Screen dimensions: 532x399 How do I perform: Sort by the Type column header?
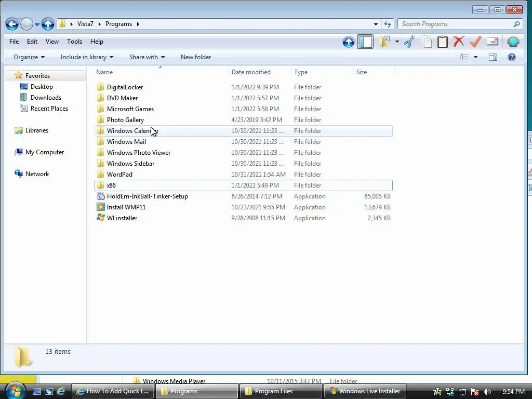click(322, 72)
